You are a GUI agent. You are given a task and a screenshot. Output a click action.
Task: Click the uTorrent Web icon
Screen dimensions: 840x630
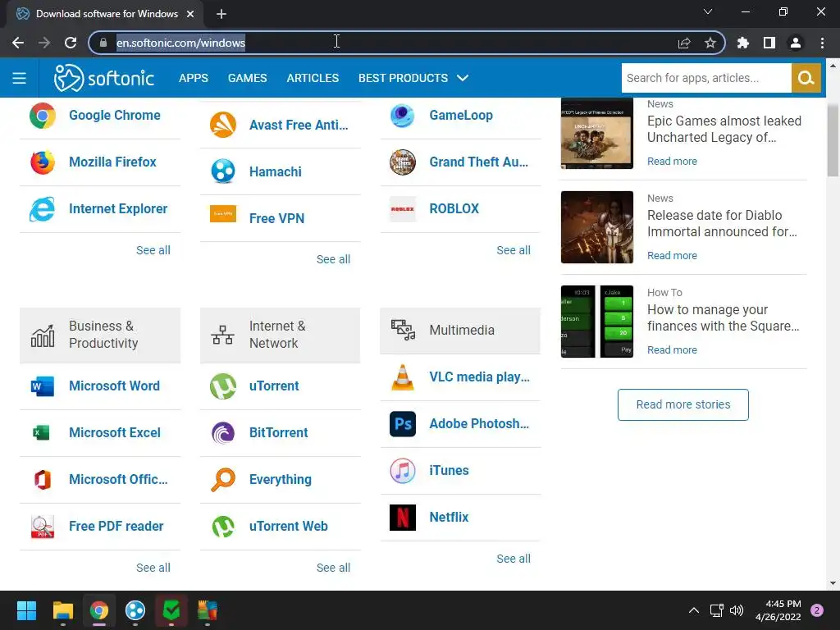(223, 527)
